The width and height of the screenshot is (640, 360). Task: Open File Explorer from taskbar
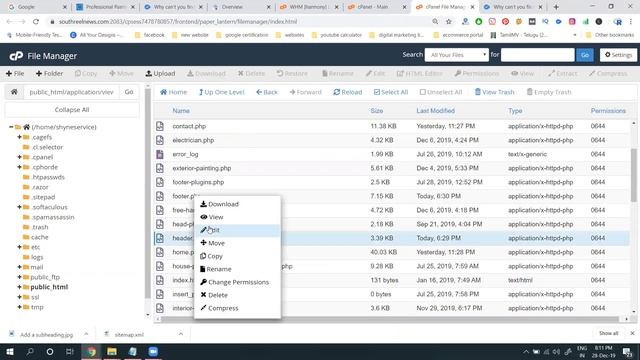coord(112,351)
